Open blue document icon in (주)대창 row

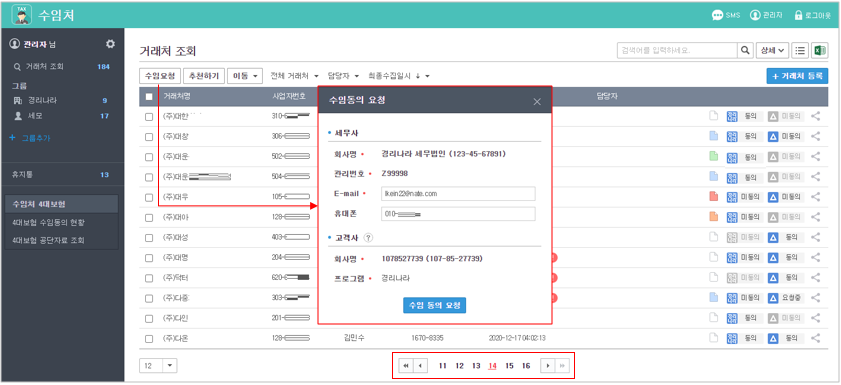click(713, 136)
